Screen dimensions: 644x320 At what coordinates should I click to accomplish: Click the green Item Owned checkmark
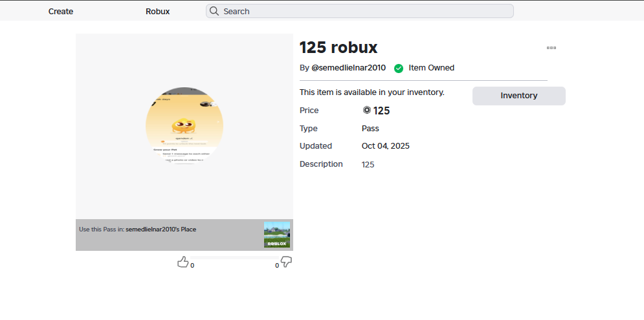point(399,68)
